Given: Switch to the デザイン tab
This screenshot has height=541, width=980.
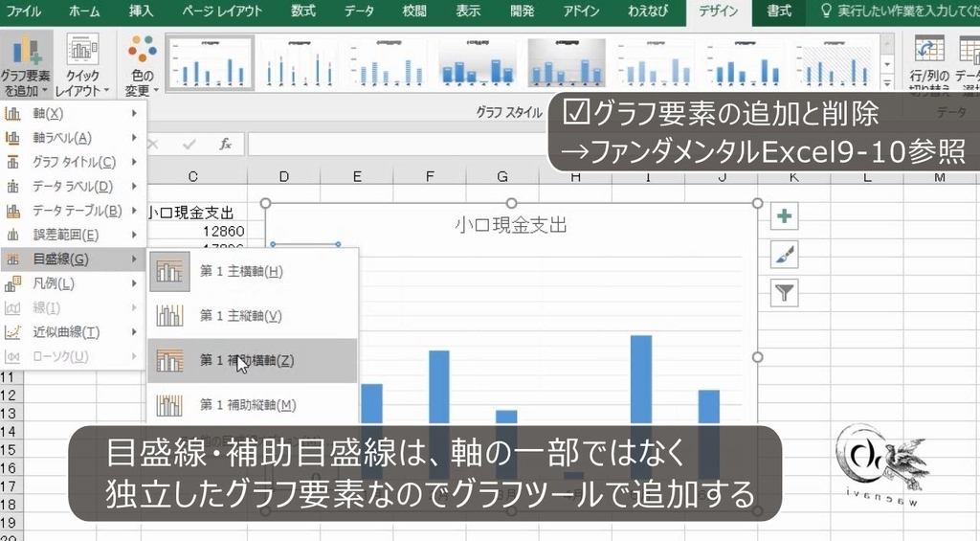Looking at the screenshot, I should tap(719, 11).
